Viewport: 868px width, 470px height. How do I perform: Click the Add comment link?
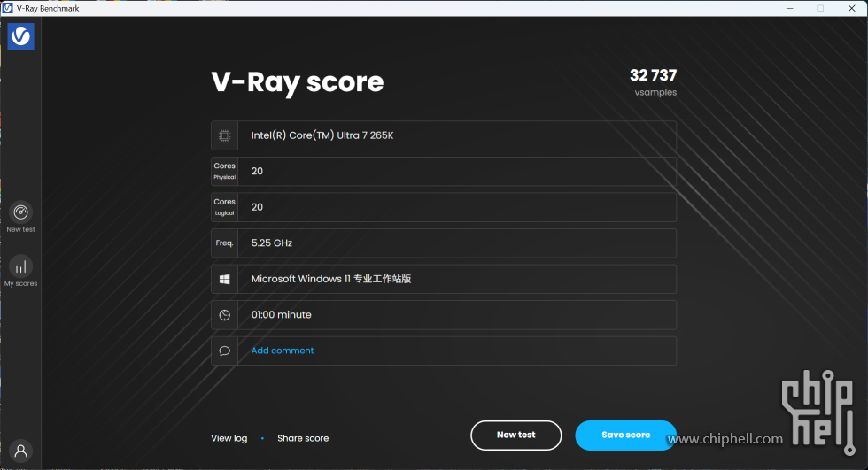(x=283, y=351)
